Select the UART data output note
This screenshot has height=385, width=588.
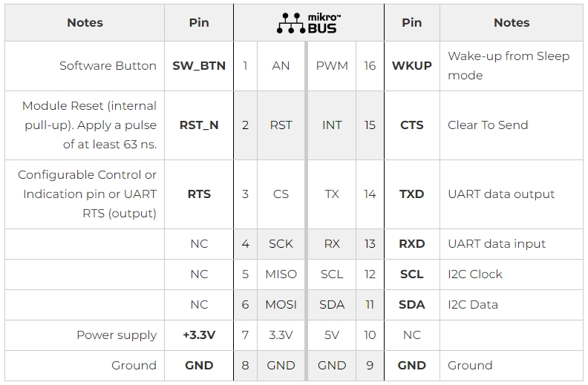point(501,194)
